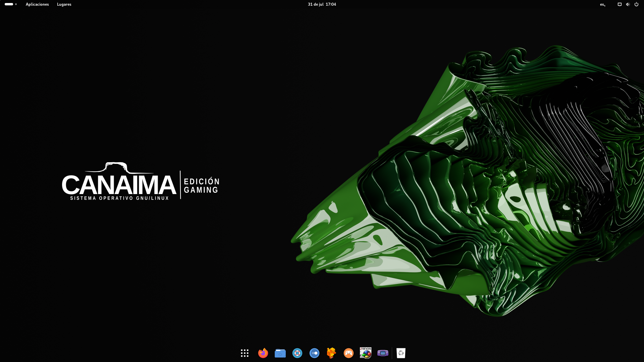Open the Aplicaciones menu
This screenshot has height=362, width=644.
point(37,4)
